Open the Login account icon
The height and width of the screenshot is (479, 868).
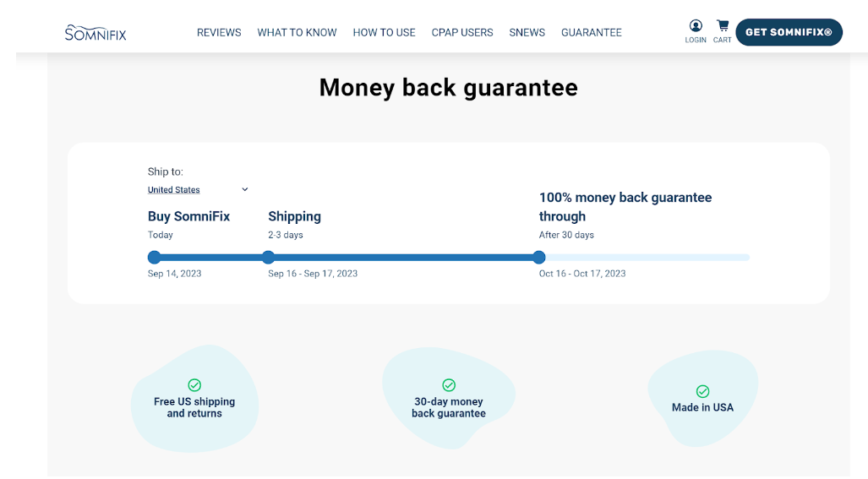tap(696, 26)
